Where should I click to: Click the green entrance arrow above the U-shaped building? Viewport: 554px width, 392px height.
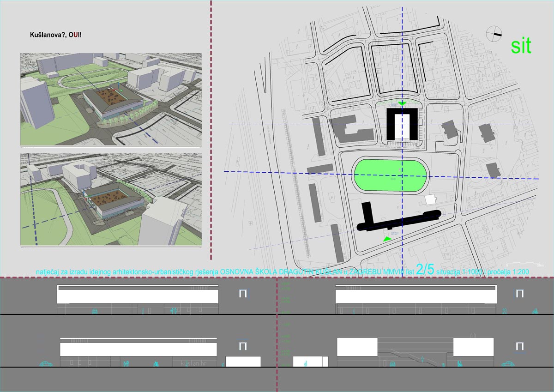(403, 103)
